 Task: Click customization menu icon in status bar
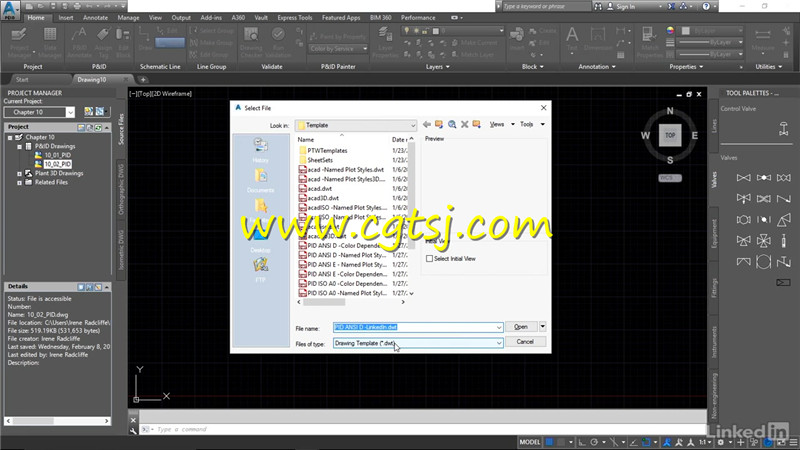pyautogui.click(x=793, y=442)
